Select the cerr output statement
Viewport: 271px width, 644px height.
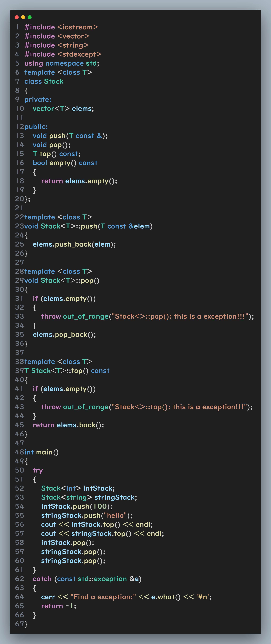tap(125, 597)
